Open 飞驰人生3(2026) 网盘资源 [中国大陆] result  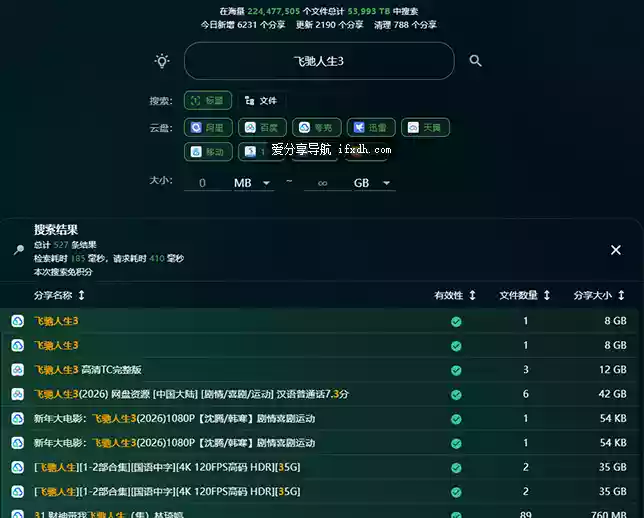(191, 394)
